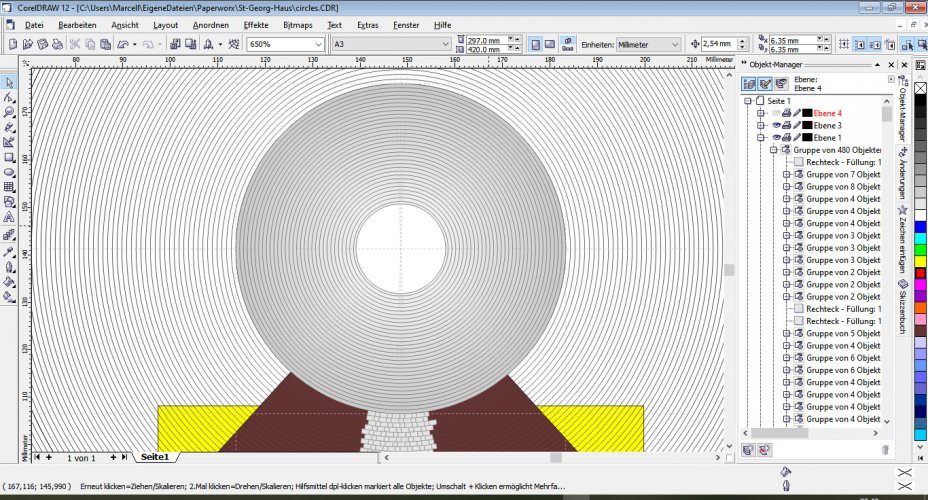This screenshot has width=928, height=500.
Task: Expand the Ebene 4 layer node
Action: pos(761,113)
